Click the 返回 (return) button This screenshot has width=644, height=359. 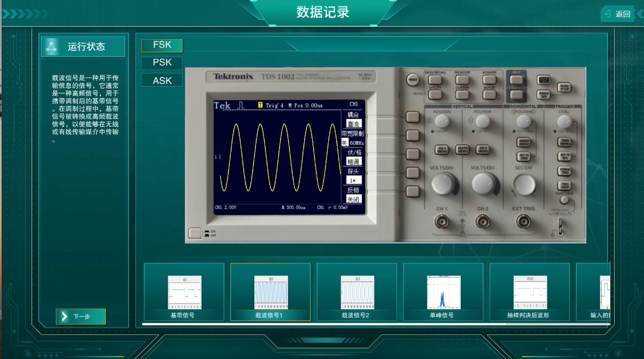tap(617, 14)
